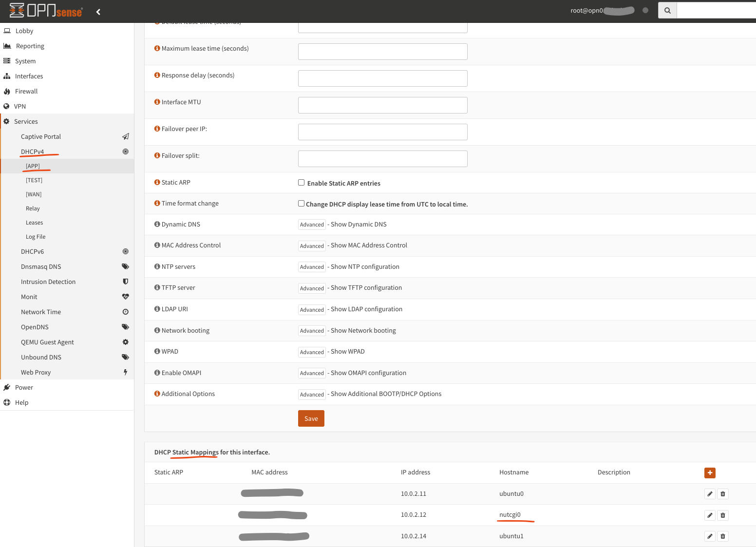Edit the ubuntu0 static mapping pencil icon
The image size is (756, 547).
tap(710, 494)
